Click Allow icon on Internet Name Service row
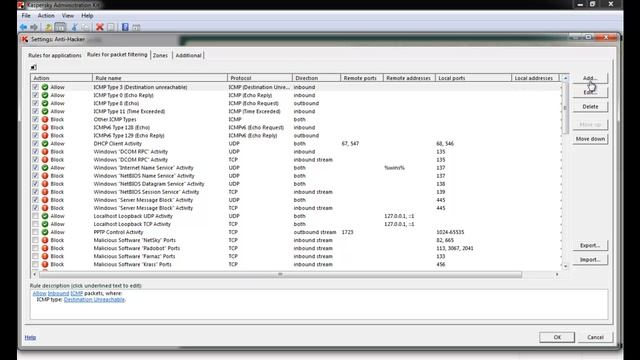The height and width of the screenshot is (360, 640). pos(45,168)
